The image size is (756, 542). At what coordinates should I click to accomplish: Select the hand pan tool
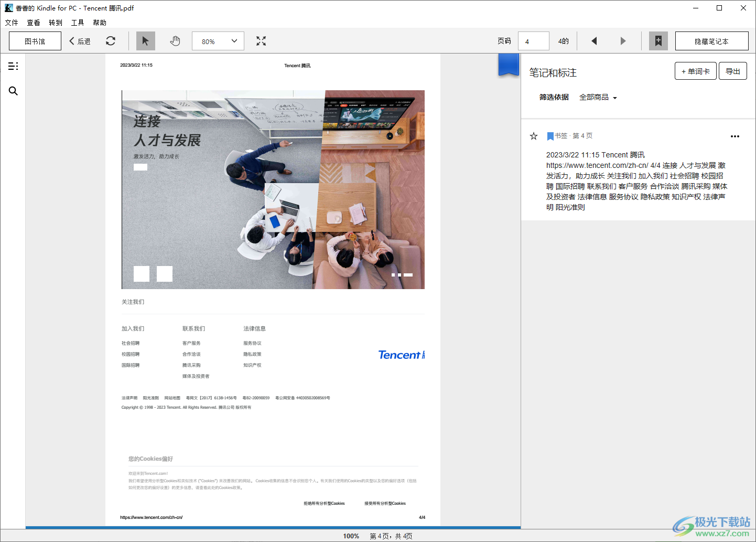coord(175,41)
